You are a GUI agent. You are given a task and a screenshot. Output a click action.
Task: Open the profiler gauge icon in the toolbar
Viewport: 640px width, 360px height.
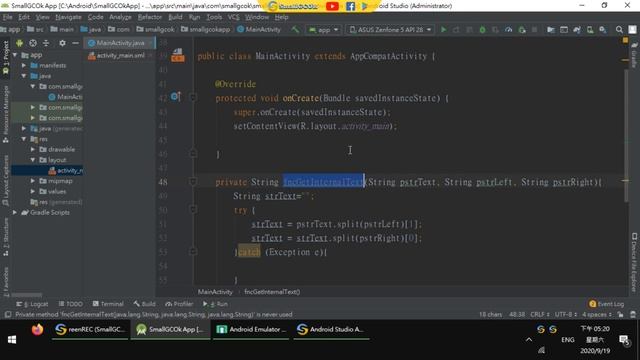tap(509, 29)
